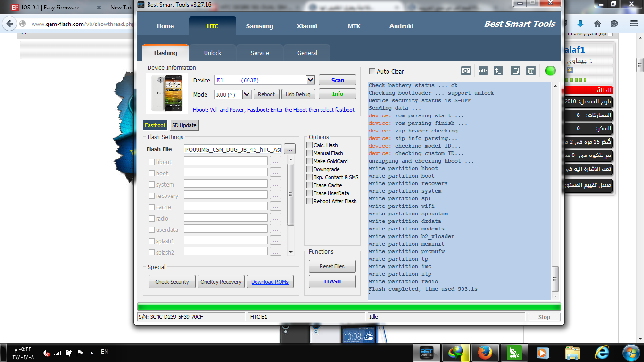The height and width of the screenshot is (362, 644).
Task: Open the Service sub-tab
Action: (260, 53)
